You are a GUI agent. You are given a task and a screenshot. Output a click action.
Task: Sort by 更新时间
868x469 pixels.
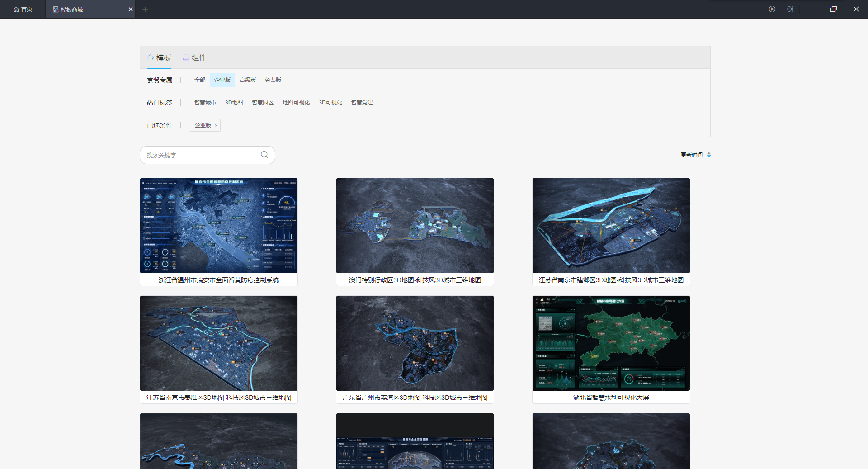tap(696, 155)
